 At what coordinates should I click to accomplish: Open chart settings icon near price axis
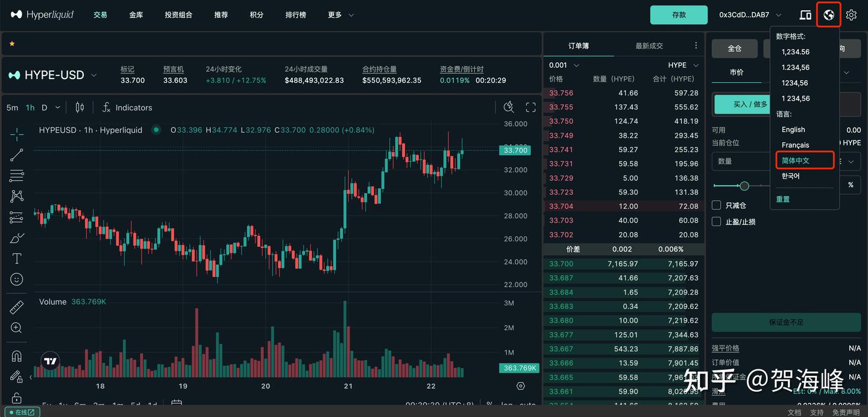click(521, 386)
